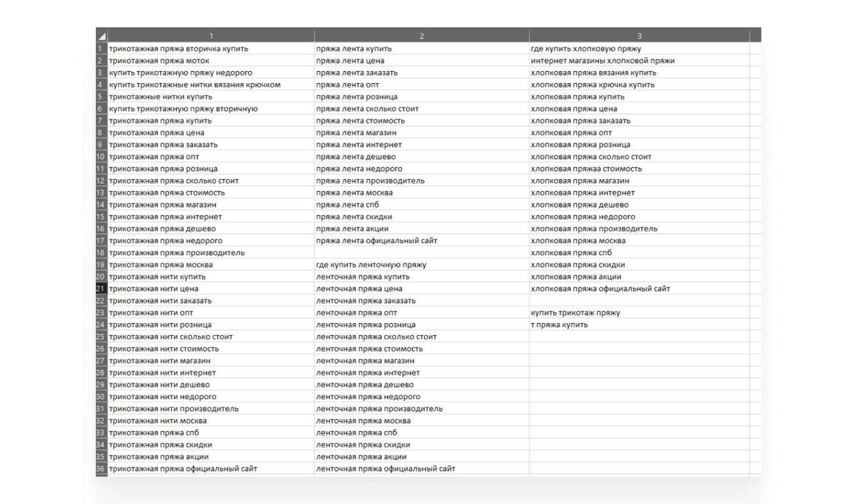Click cell 'купить трикотаж пряжу'
857x504 pixels.
click(639, 313)
